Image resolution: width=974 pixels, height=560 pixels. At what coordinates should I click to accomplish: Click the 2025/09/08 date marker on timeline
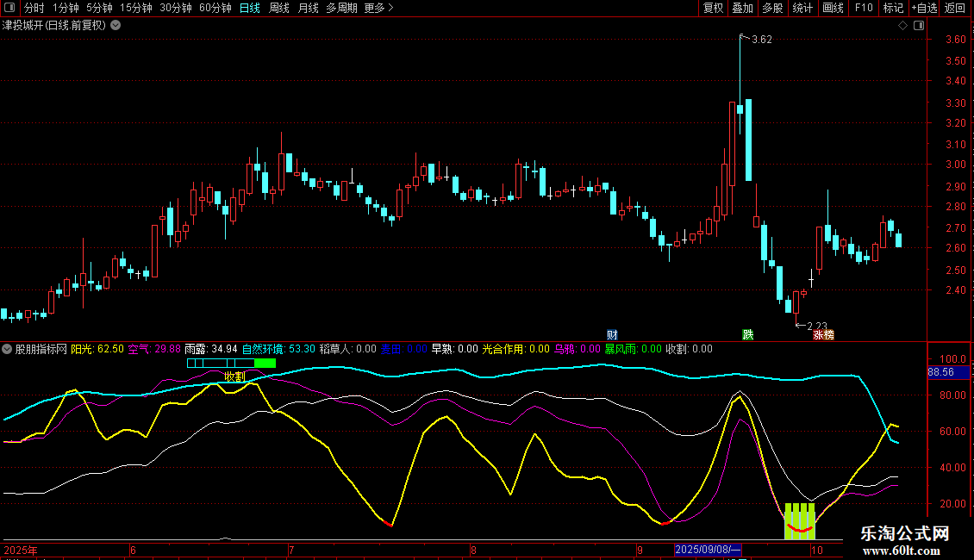pyautogui.click(x=708, y=549)
